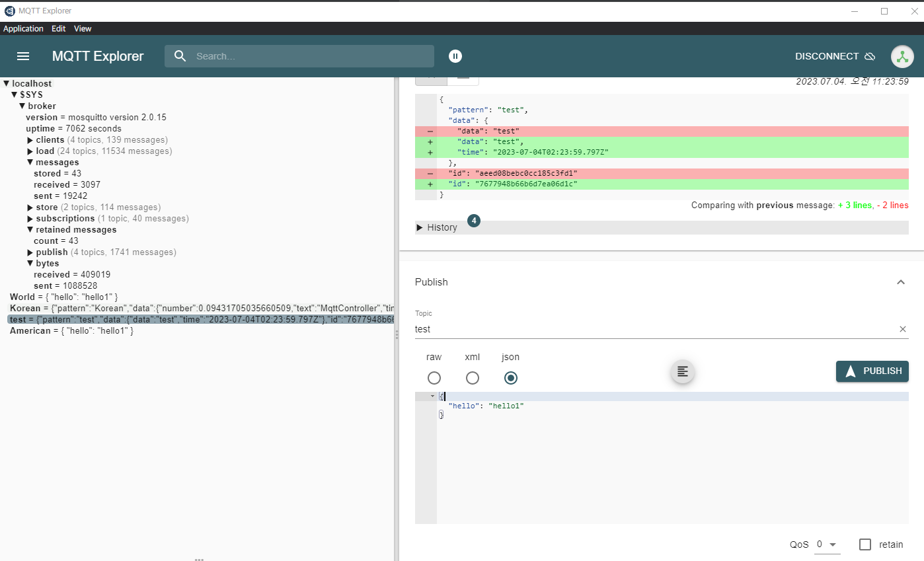Collapse the $SYS tree node
924x561 pixels.
14,95
